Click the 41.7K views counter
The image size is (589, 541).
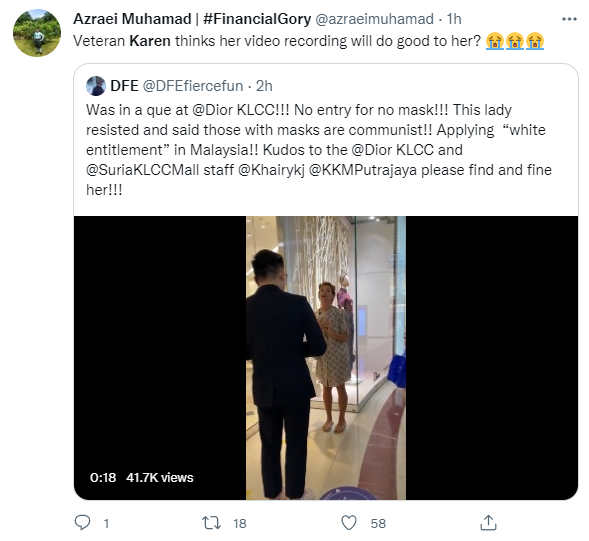pyautogui.click(x=160, y=478)
